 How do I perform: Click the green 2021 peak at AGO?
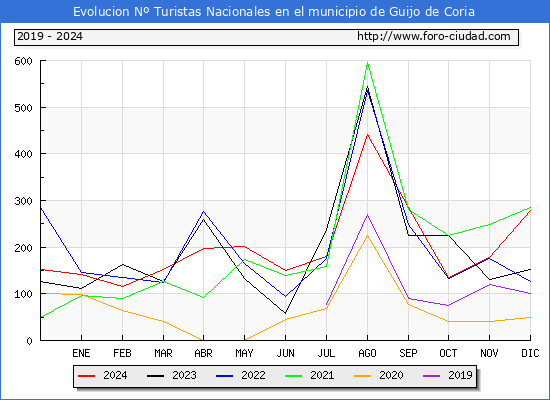[367, 63]
